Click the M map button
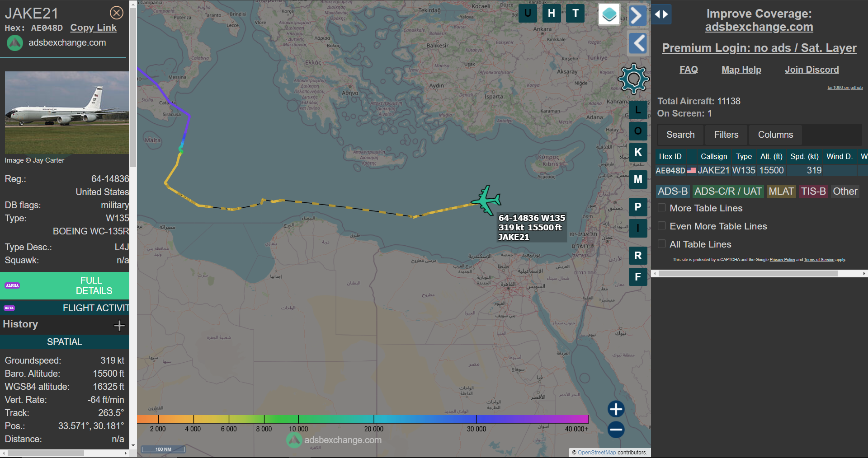Image resolution: width=868 pixels, height=458 pixels. click(x=638, y=179)
